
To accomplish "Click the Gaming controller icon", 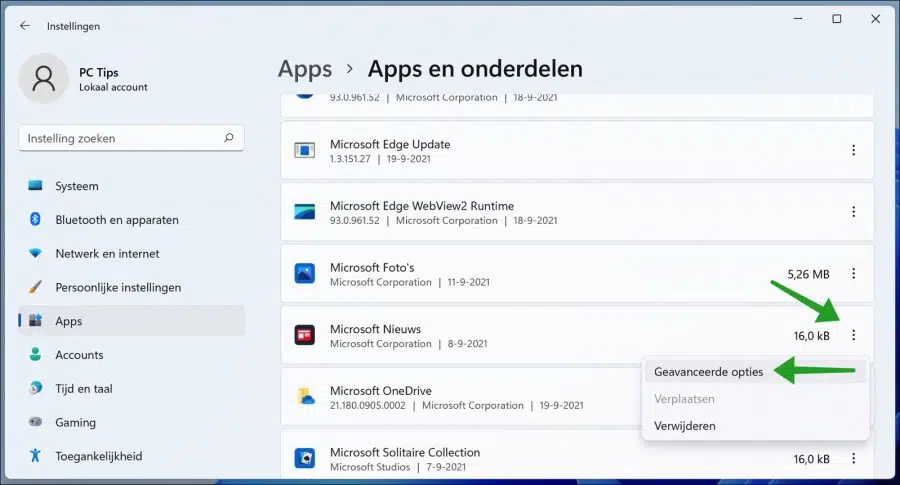I will pos(36,422).
